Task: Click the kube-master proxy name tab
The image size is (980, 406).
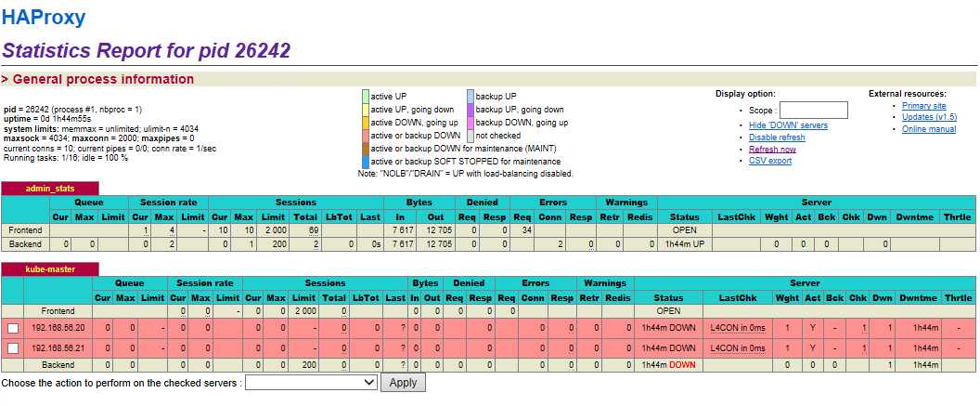Action: [x=49, y=269]
